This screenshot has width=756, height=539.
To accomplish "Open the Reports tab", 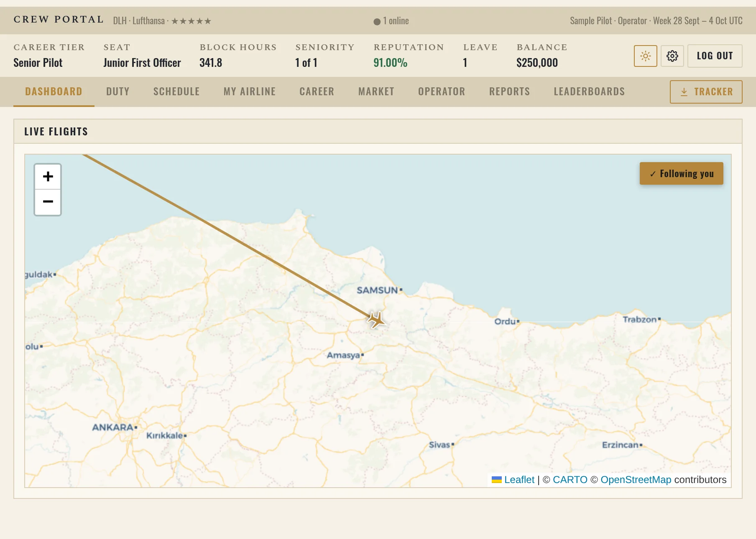I will 509,92.
